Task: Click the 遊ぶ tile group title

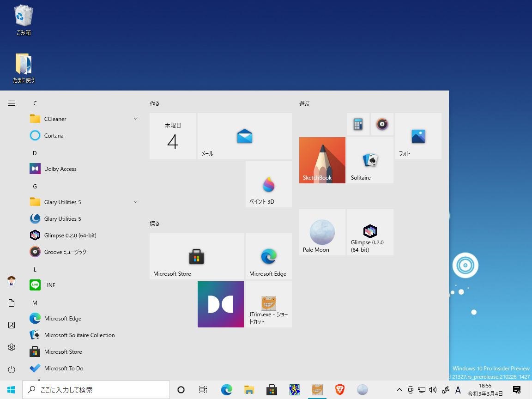Action: [304, 104]
